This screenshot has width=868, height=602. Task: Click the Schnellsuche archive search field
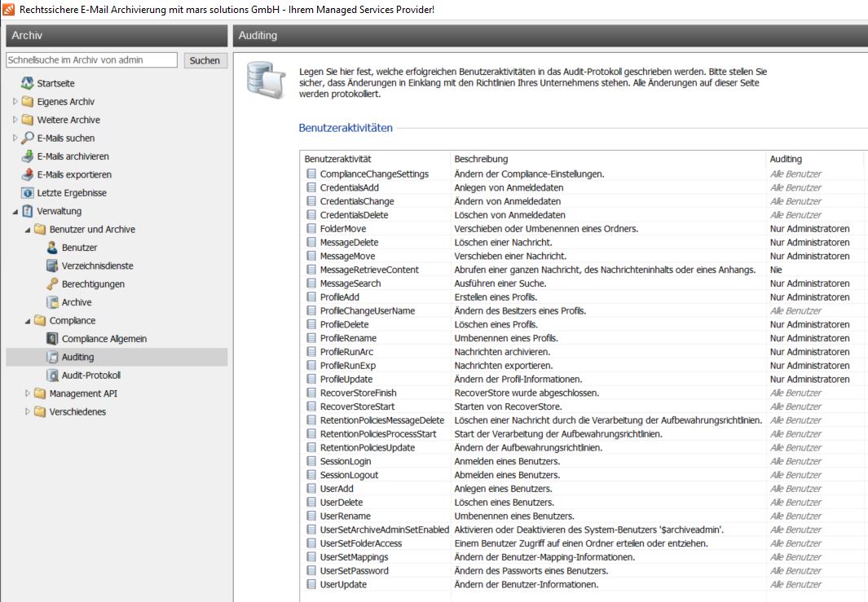click(x=91, y=60)
